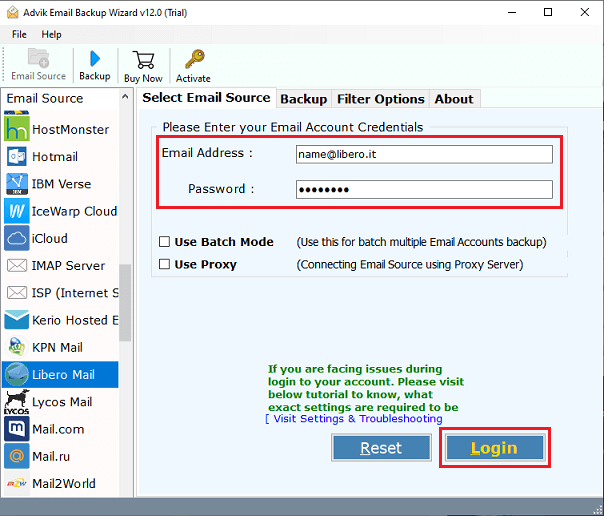
Task: Select the 'iCloud' list entry text
Action: (x=50, y=238)
